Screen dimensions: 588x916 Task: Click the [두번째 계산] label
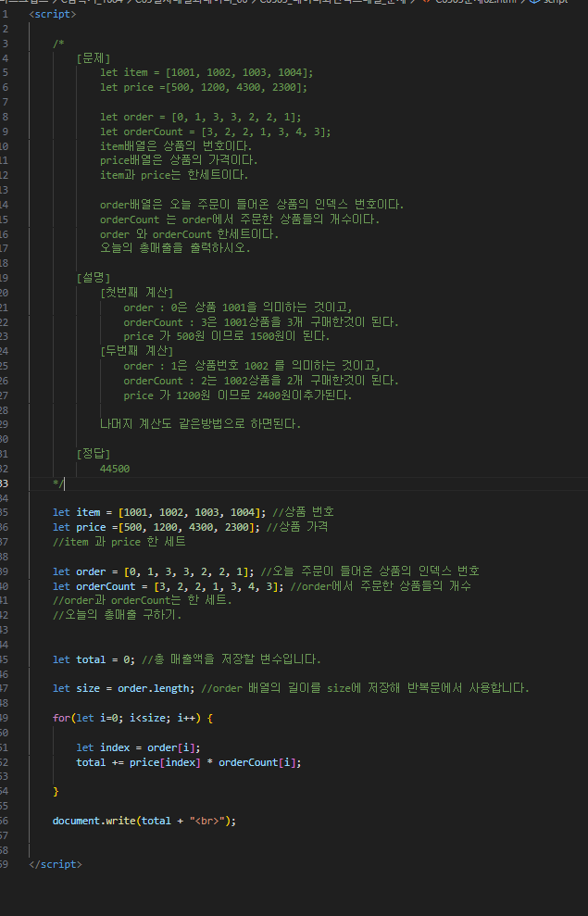(x=137, y=350)
